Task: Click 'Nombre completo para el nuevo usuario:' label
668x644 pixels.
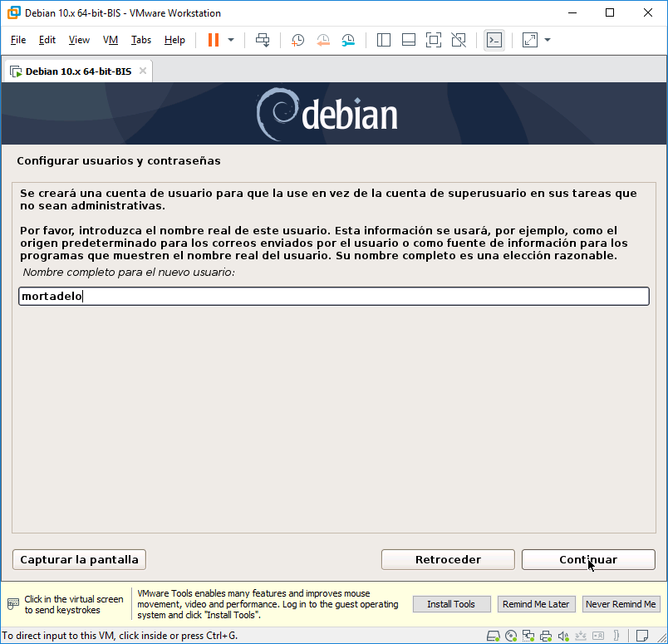Action: point(129,272)
